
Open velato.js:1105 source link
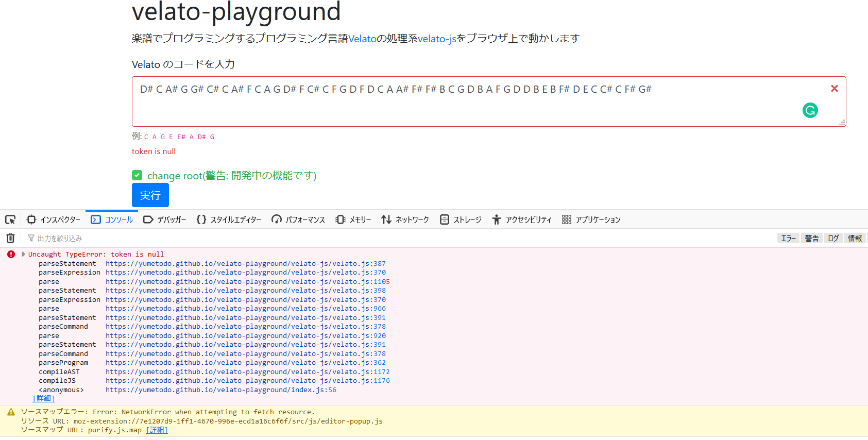coord(248,282)
